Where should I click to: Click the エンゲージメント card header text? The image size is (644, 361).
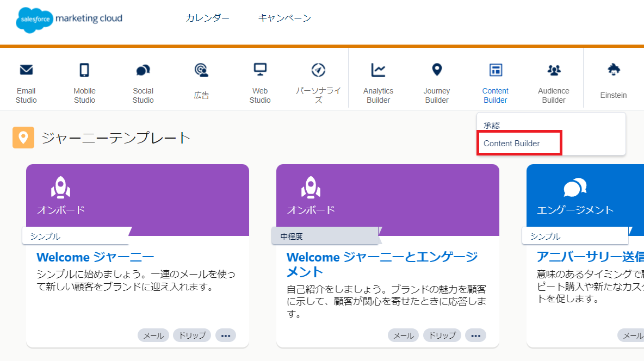(575, 210)
